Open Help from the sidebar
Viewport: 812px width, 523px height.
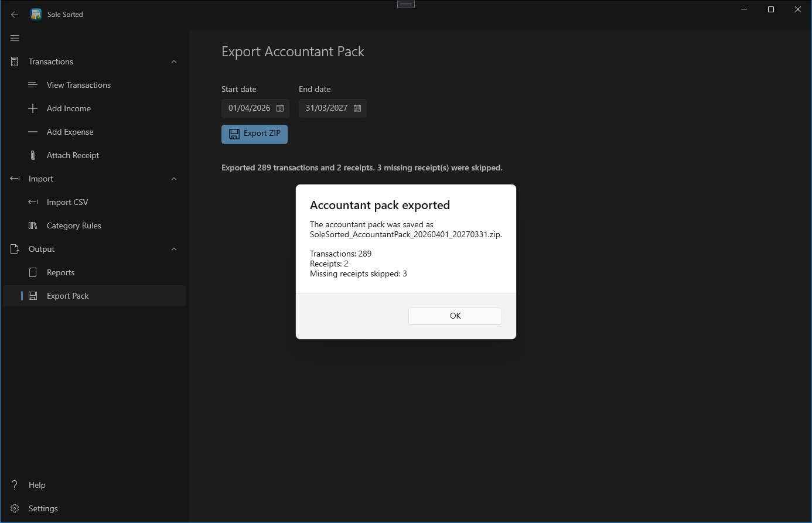(x=94, y=485)
